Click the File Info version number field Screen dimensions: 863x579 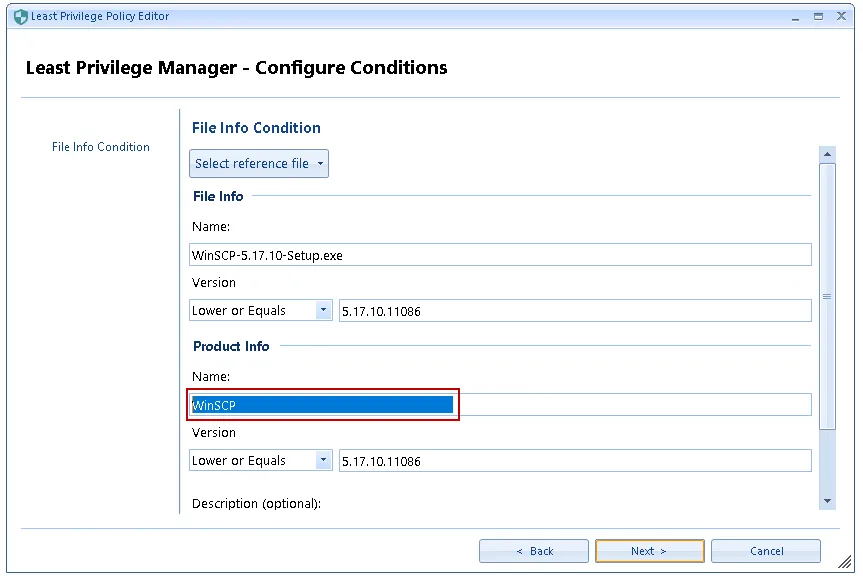coord(574,311)
